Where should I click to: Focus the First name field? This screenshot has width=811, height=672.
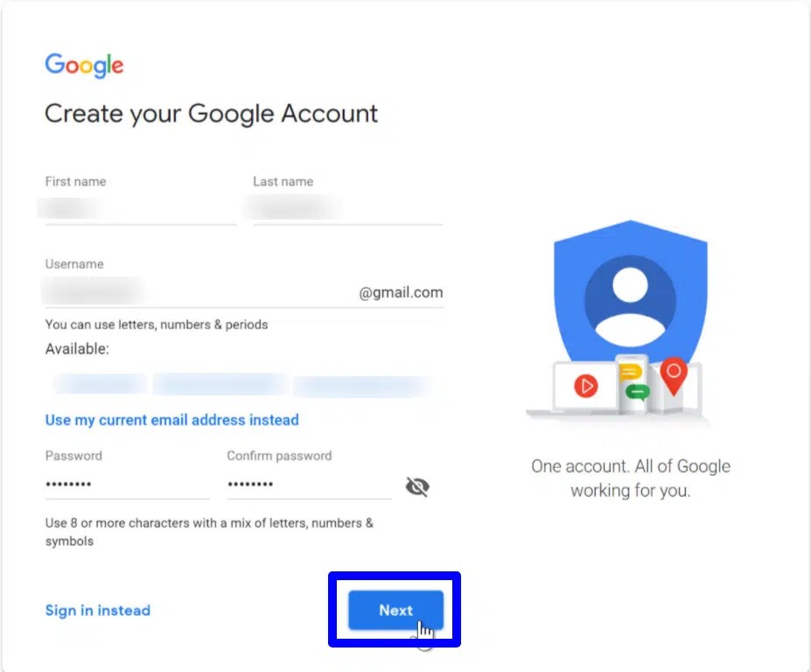141,209
